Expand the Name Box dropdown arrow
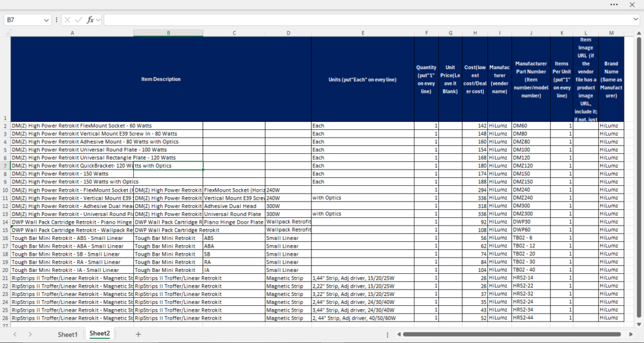Viewport: 644px width, 343px height. coord(47,19)
